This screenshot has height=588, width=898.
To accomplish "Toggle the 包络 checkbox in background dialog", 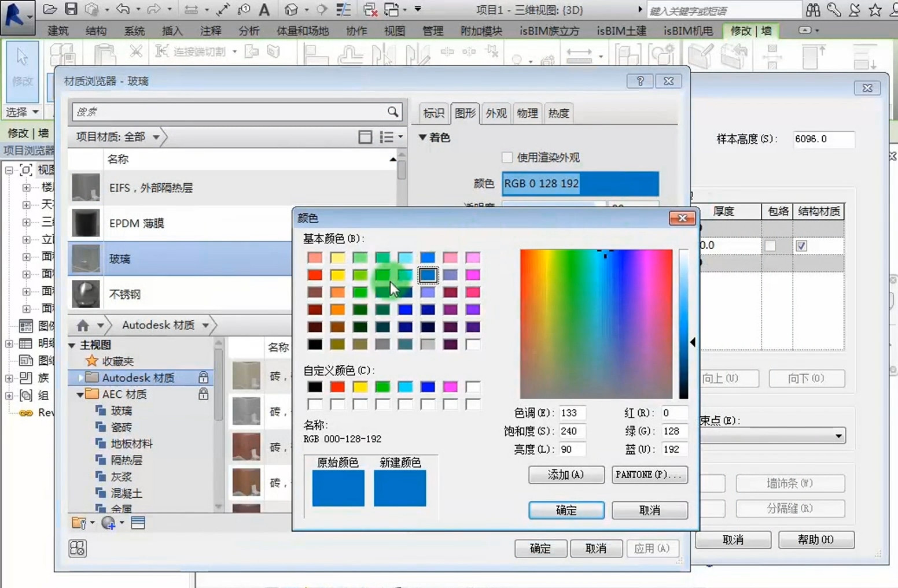I will click(x=770, y=246).
